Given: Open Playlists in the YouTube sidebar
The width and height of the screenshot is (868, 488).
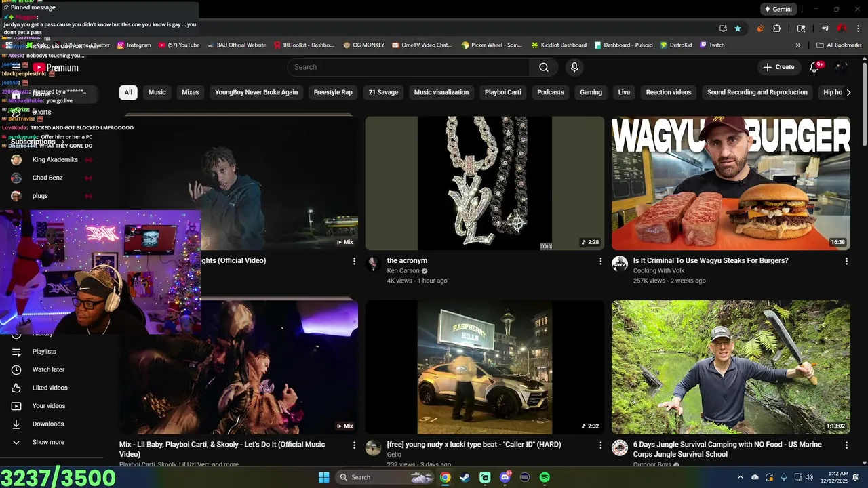Looking at the screenshot, I should pos(44,352).
